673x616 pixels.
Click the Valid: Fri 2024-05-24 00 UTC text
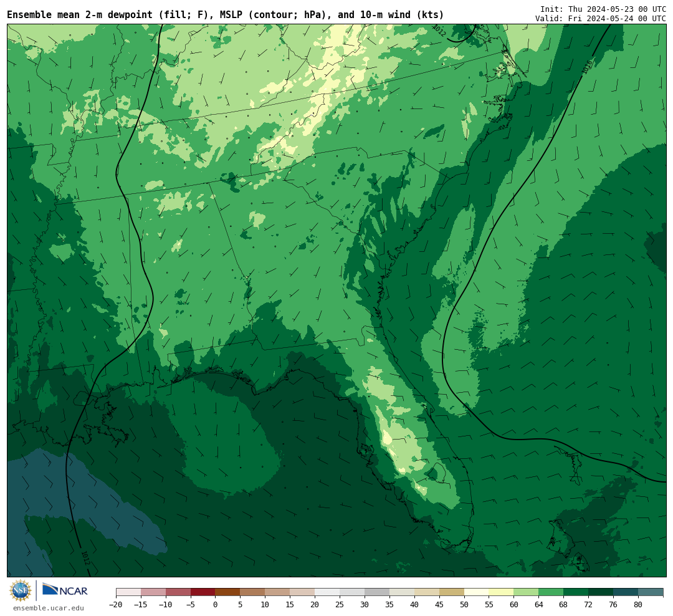pos(601,19)
